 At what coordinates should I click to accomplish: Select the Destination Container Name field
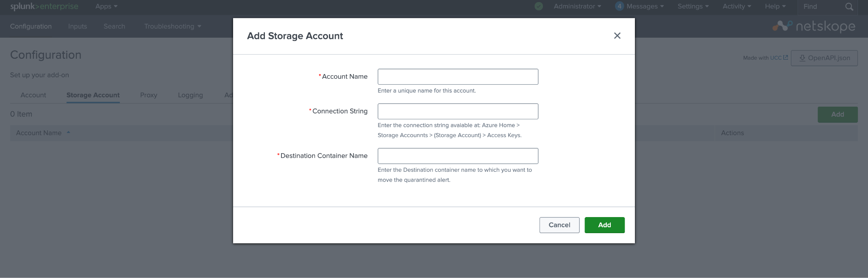tap(458, 156)
